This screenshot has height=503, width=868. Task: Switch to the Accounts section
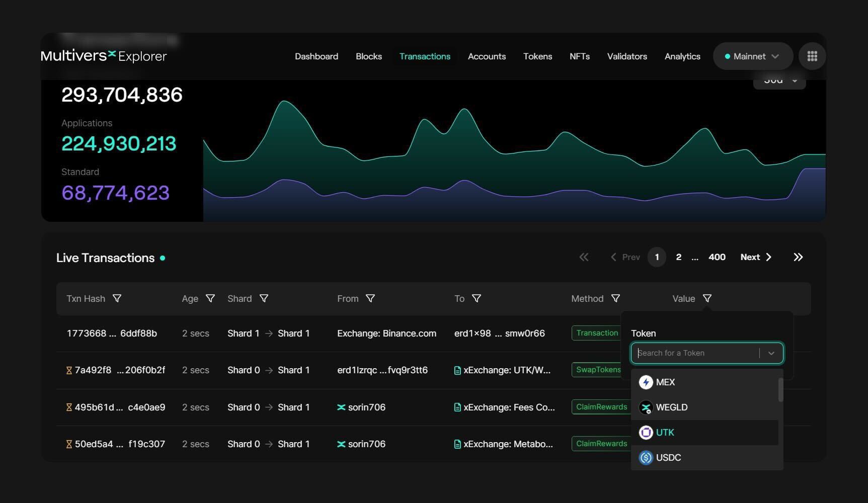[x=487, y=56]
